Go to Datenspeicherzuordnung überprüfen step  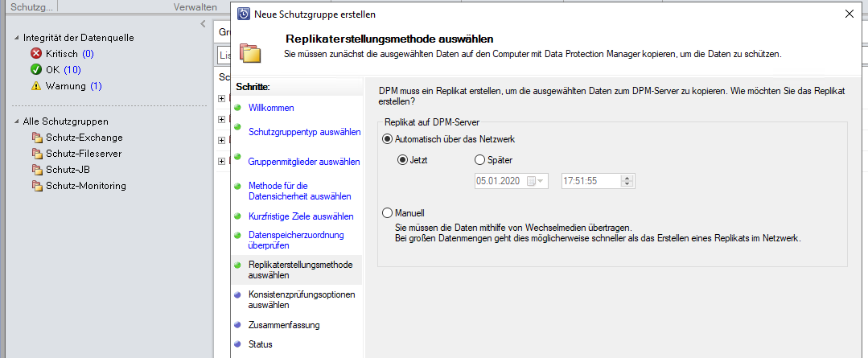coord(296,240)
